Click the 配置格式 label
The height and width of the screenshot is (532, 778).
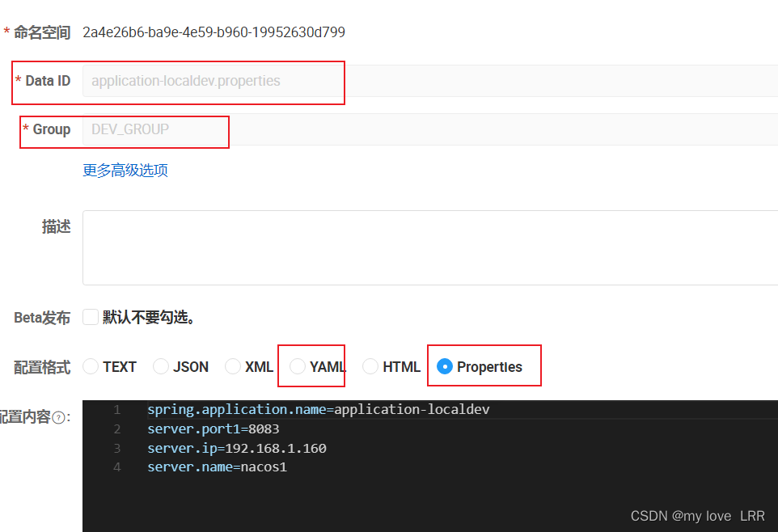click(x=42, y=367)
